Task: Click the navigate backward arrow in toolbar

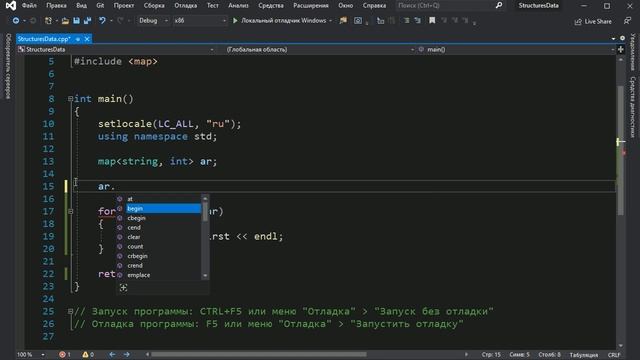Action: pos(16,20)
